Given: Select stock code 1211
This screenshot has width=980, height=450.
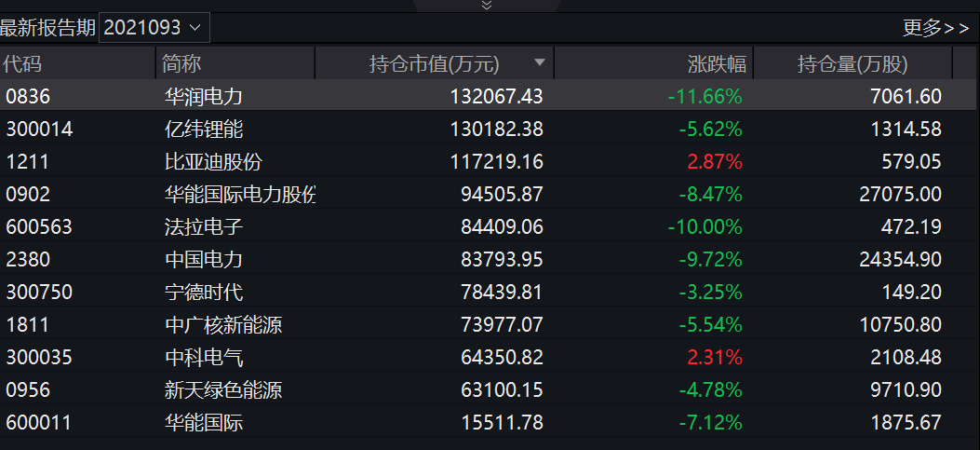Looking at the screenshot, I should [28, 161].
